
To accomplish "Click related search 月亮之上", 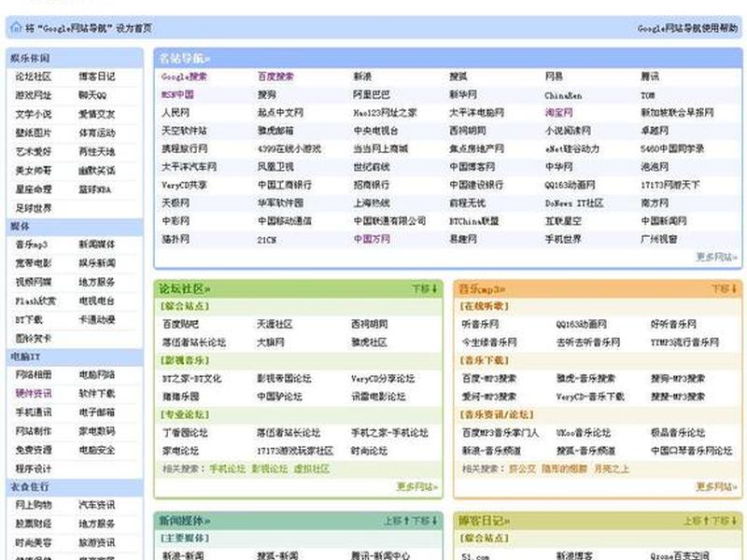I will (x=612, y=469).
